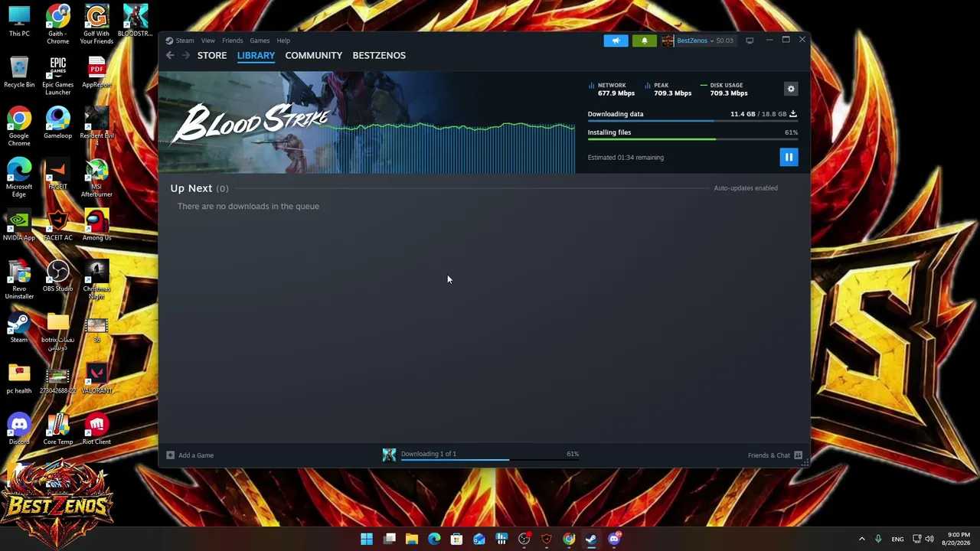Select OBS Studio desktop icon

click(x=58, y=275)
